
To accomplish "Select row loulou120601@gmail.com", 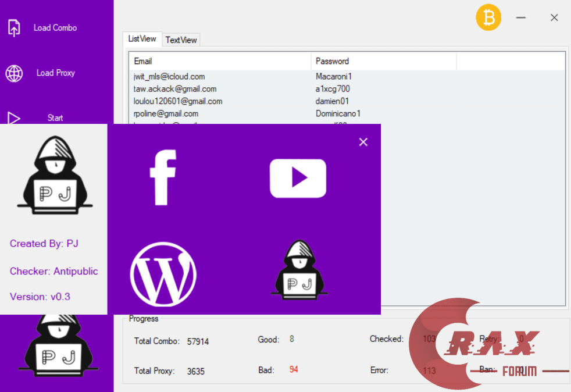I will point(347,101).
